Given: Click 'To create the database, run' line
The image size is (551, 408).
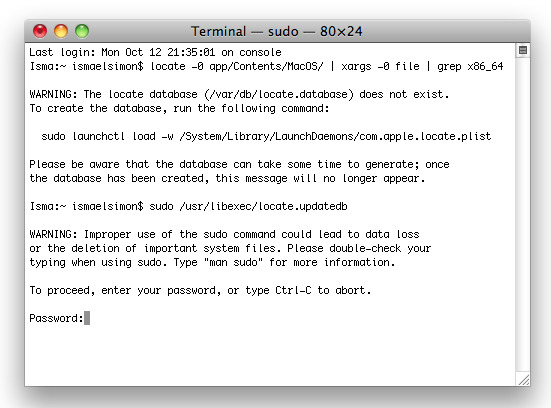Looking at the screenshot, I should pos(179,108).
